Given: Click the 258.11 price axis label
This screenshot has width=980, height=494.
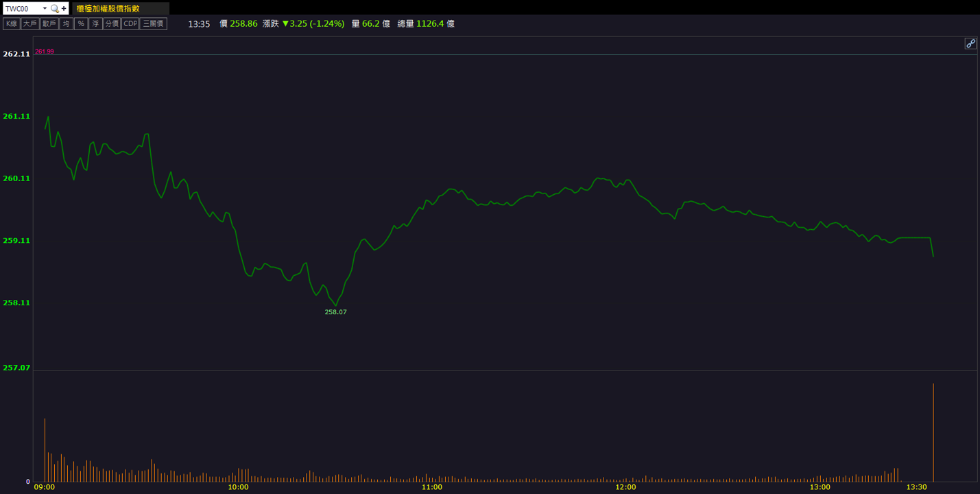Looking at the screenshot, I should click(x=16, y=303).
